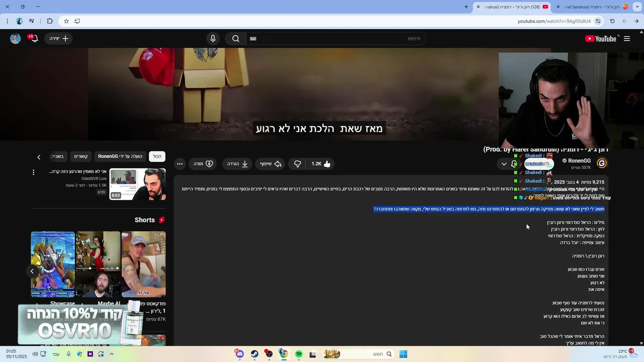Open Discord from the taskbar
644x362 pixels.
click(x=239, y=354)
